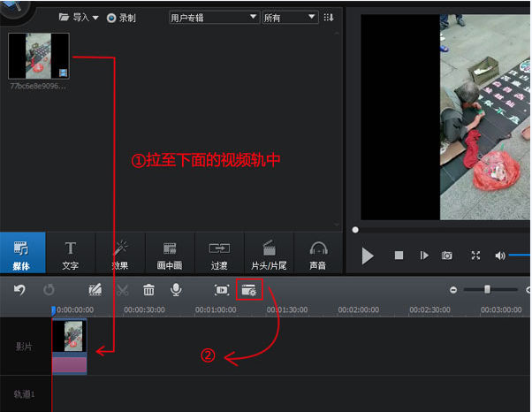Open the 所有 filter dropdown
The height and width of the screenshot is (412, 532).
coord(290,18)
